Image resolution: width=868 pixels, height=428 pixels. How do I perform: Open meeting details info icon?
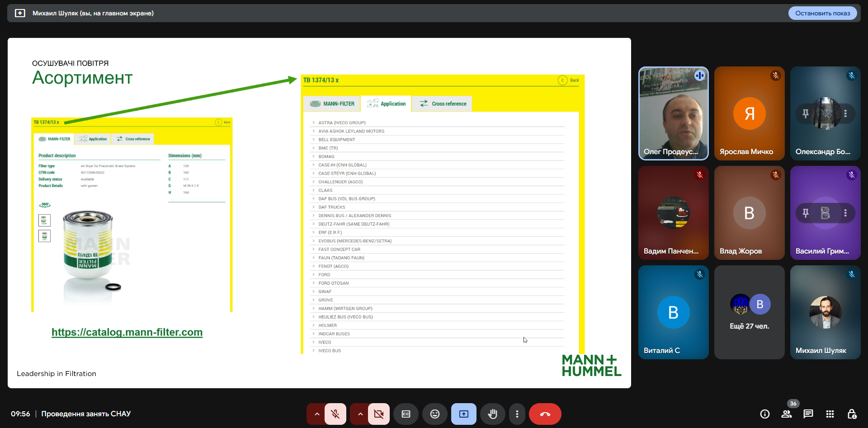pos(765,414)
